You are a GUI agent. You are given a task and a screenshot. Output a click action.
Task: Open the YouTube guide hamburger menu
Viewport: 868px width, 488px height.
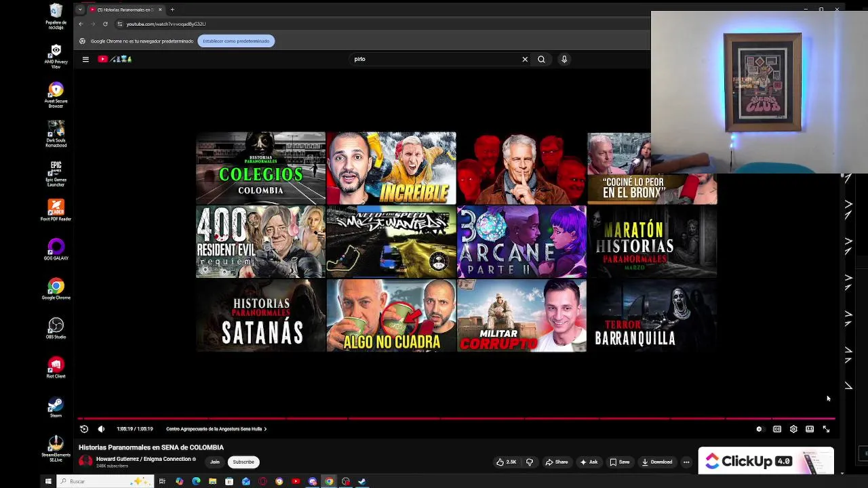click(85, 59)
